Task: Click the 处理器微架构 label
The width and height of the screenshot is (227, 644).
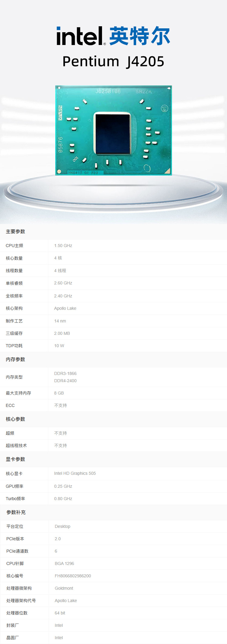Action: pyautogui.click(x=19, y=588)
